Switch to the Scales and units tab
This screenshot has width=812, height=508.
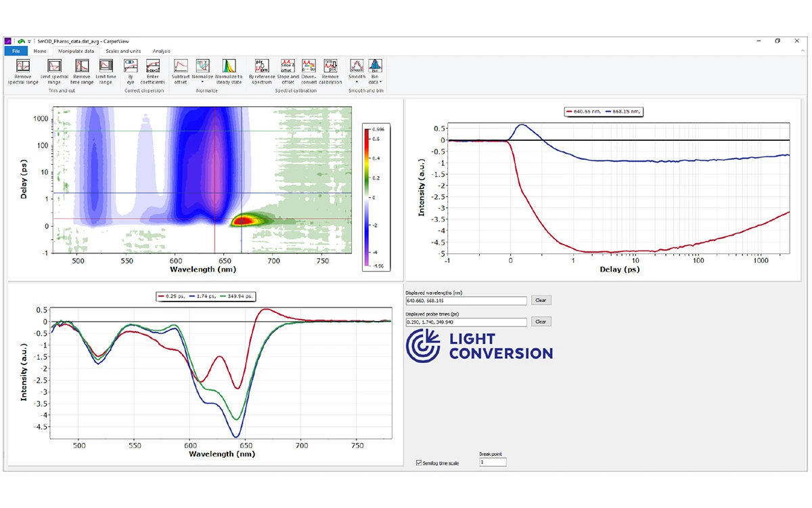coord(123,51)
